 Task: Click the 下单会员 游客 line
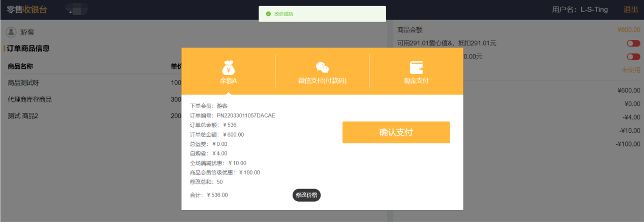209,106
